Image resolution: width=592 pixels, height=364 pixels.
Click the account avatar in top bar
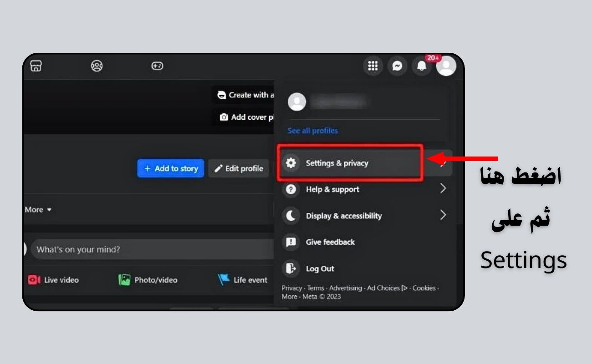[x=446, y=66]
